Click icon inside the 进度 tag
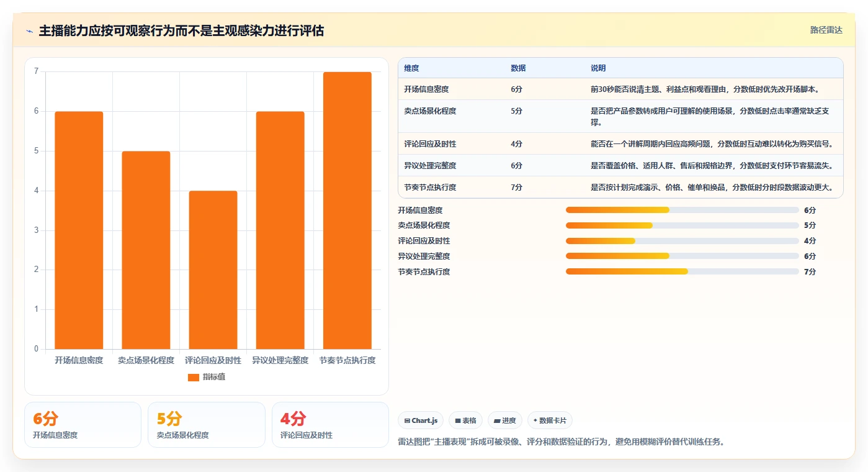This screenshot has width=868, height=472. 497,421
